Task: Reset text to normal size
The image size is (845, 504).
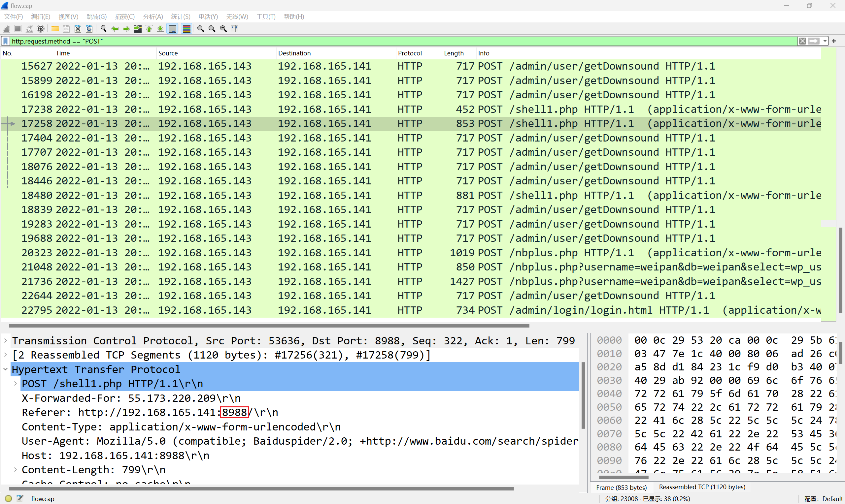Action: click(223, 29)
